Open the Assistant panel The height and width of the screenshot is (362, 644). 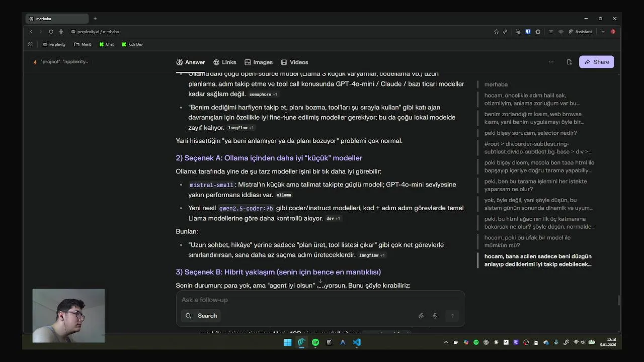pos(580,32)
